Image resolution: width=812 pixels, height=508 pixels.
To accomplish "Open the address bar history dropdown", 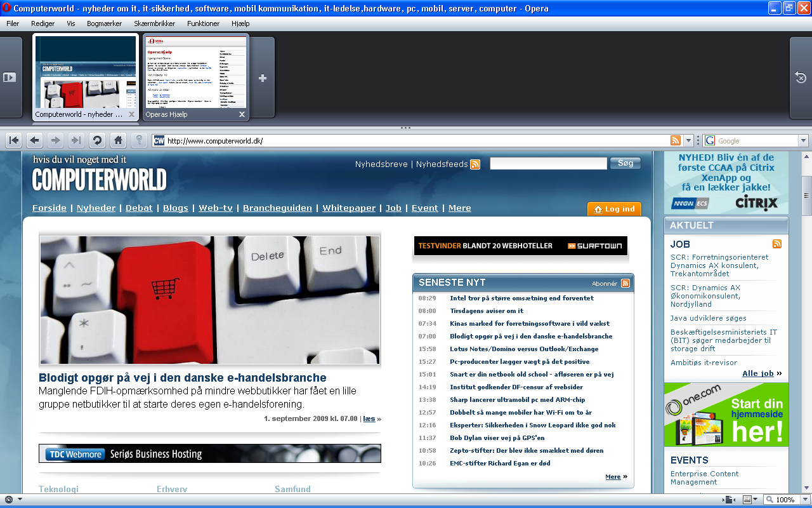I will (x=689, y=141).
